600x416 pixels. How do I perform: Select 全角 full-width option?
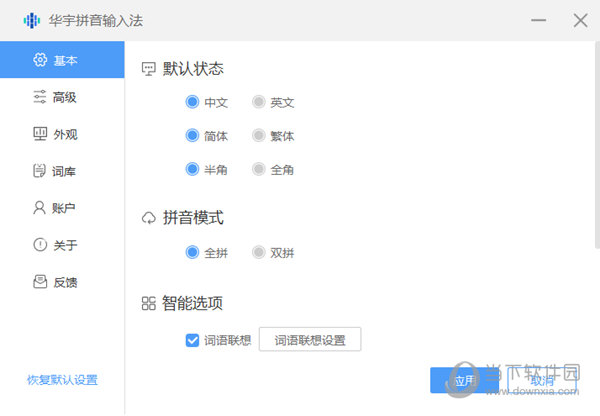[x=259, y=169]
